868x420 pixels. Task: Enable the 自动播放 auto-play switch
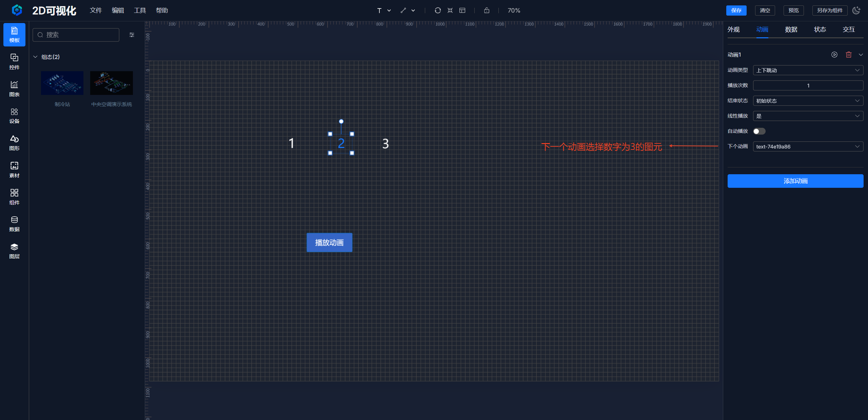759,131
